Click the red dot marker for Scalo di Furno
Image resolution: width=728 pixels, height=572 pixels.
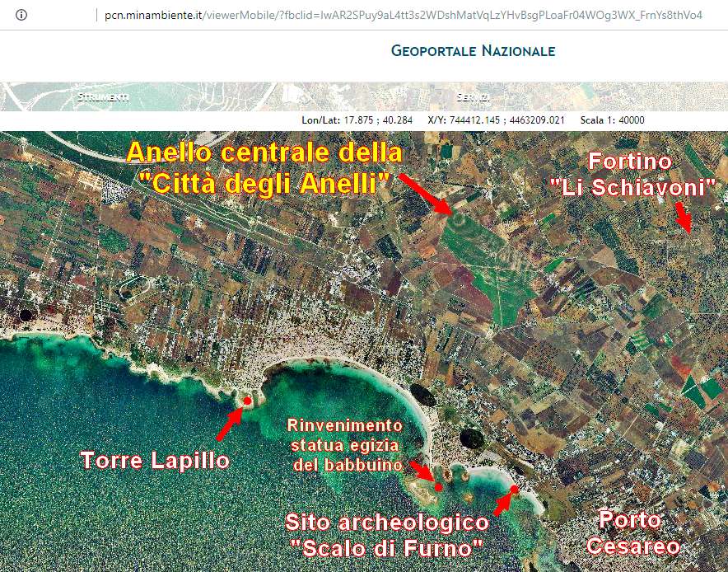coord(514,490)
